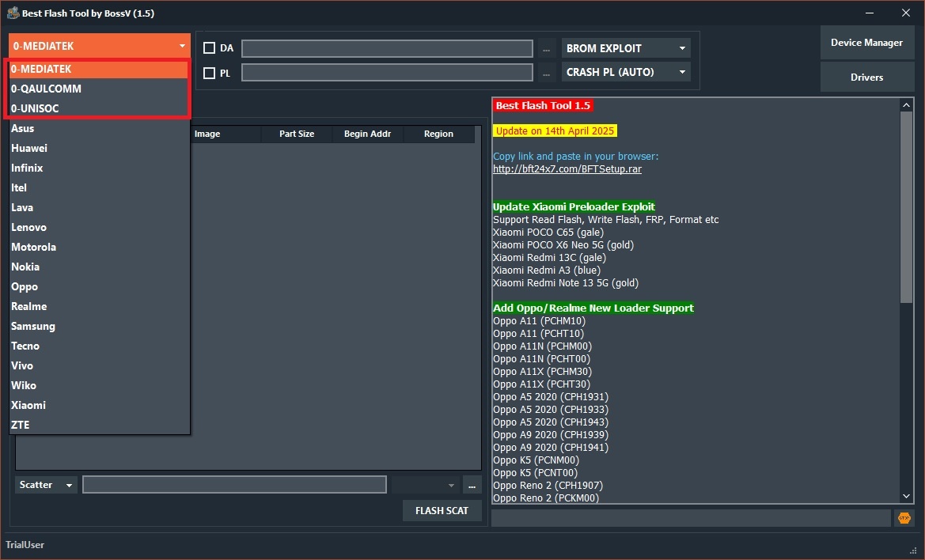925x560 pixels.
Task: Choose Oppo in the brand list
Action: [99, 286]
